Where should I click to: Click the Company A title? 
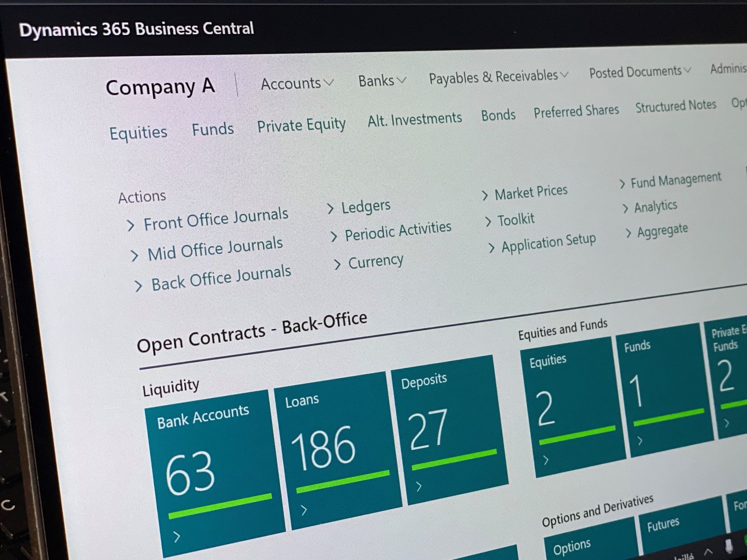(x=160, y=87)
